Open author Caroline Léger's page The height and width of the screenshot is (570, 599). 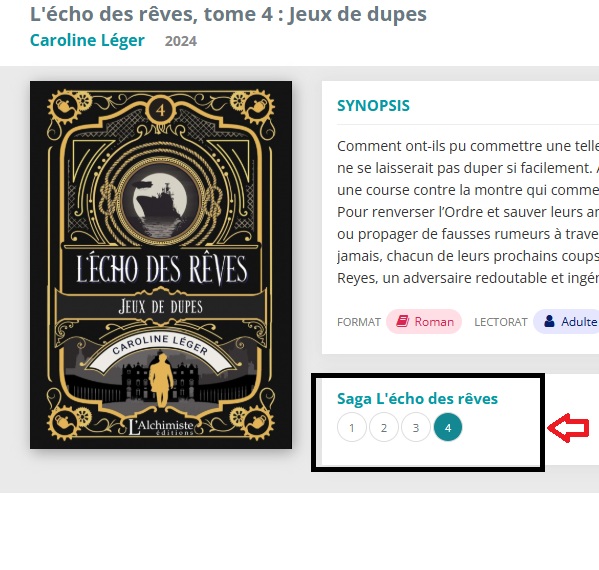click(x=87, y=40)
